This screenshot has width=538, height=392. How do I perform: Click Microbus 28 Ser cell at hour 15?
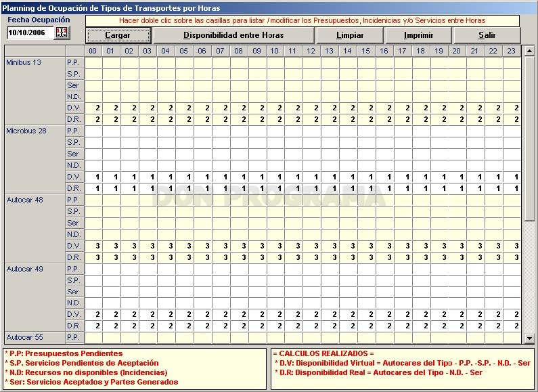pyautogui.click(x=366, y=154)
